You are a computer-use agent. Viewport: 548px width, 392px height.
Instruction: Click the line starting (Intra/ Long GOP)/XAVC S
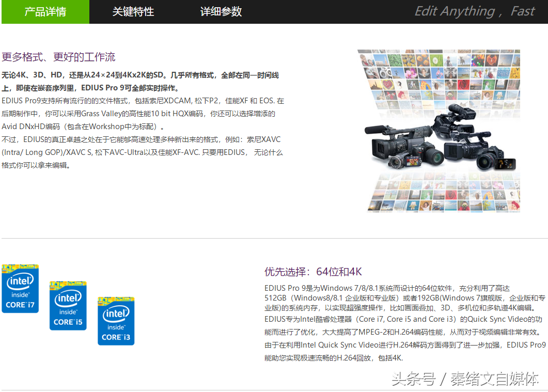pyautogui.click(x=142, y=152)
